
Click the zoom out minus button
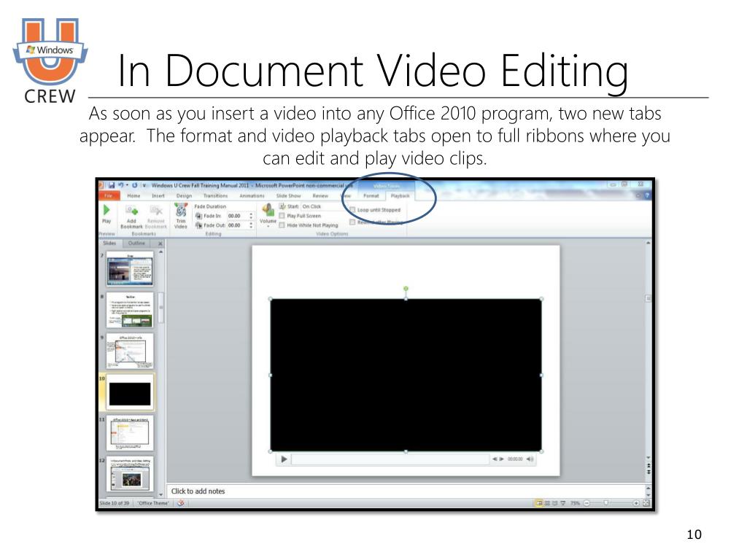[587, 503]
